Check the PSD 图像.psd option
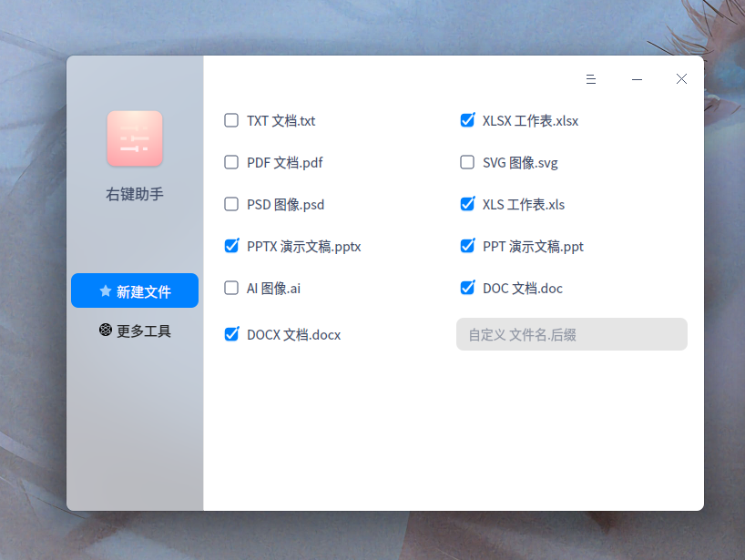The width and height of the screenshot is (745, 560). [231, 204]
